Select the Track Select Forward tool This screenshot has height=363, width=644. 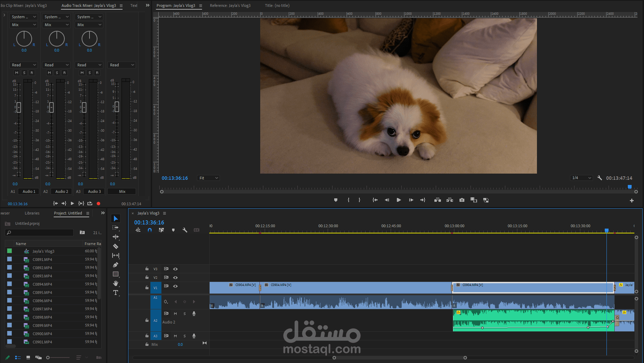[x=116, y=228]
